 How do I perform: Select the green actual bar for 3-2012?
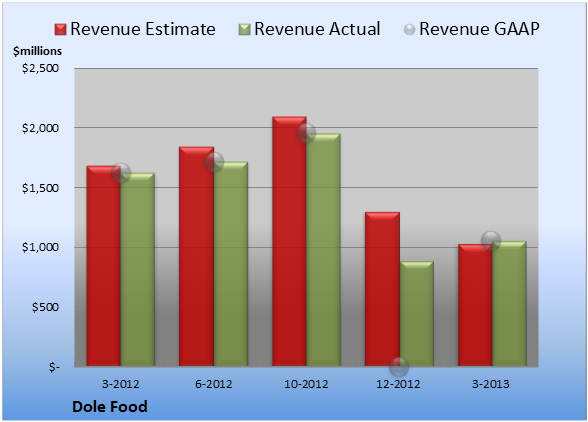click(138, 269)
